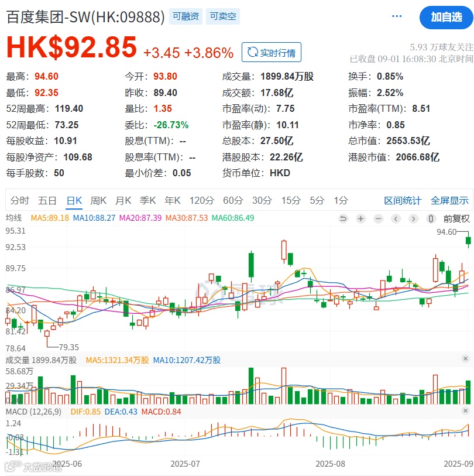
Task: Shift chart left with the left chevron
Action: pos(396,218)
